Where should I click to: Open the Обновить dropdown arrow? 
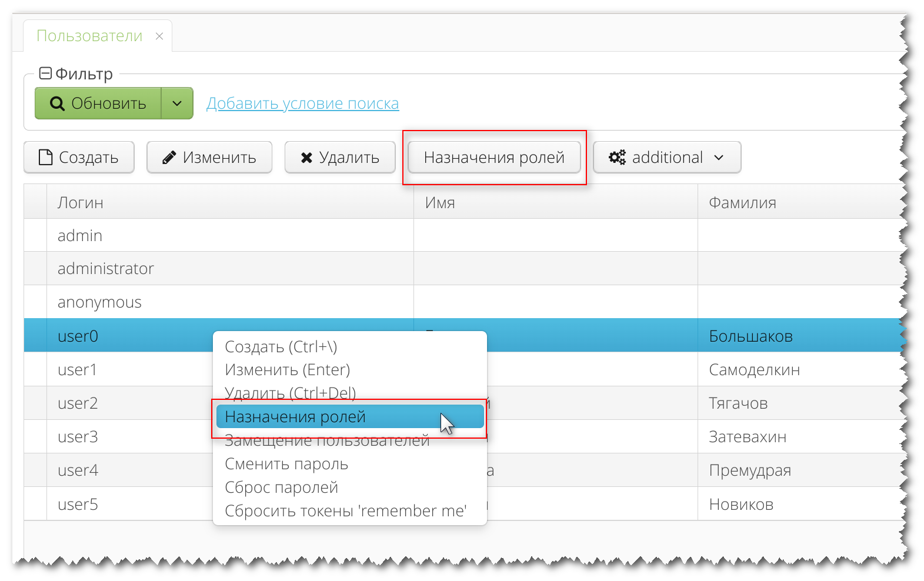[x=177, y=103]
